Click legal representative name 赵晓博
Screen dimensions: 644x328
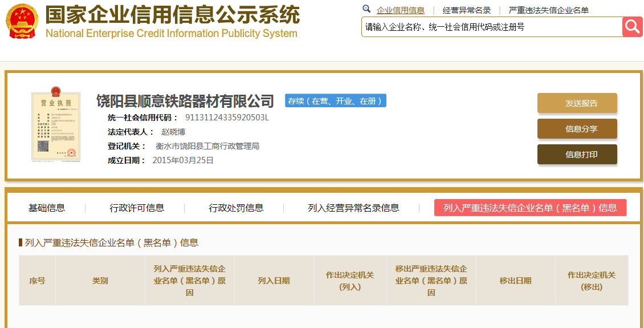[173, 132]
